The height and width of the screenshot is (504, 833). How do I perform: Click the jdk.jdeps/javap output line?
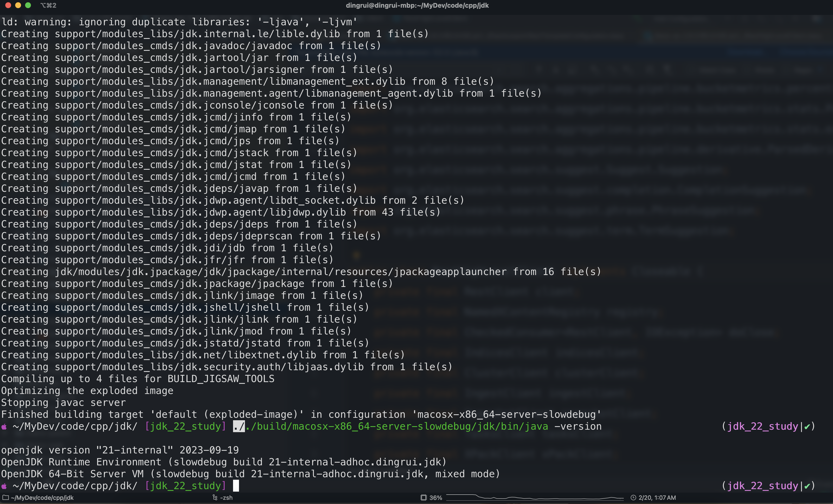point(179,189)
